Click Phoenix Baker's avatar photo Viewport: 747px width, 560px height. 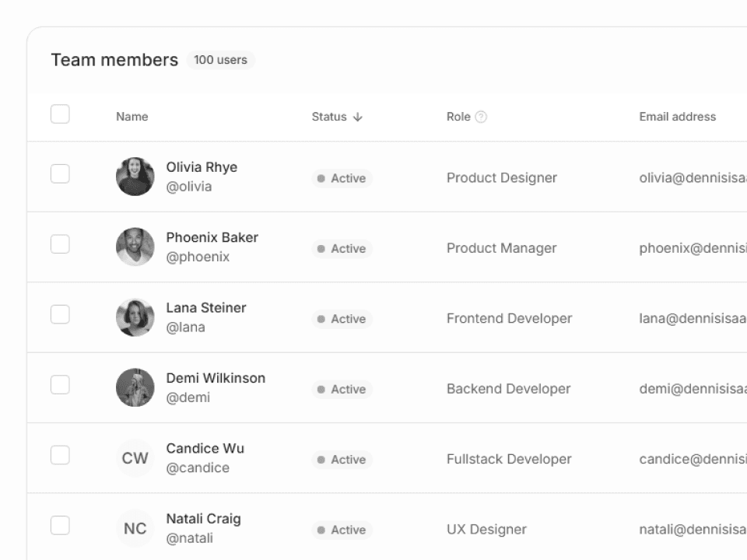(x=135, y=247)
